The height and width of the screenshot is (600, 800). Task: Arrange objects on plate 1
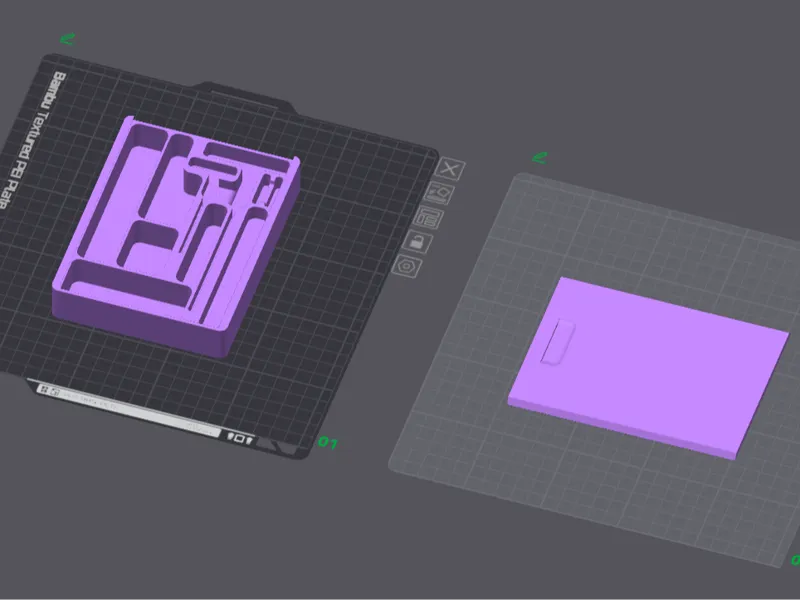point(428,217)
